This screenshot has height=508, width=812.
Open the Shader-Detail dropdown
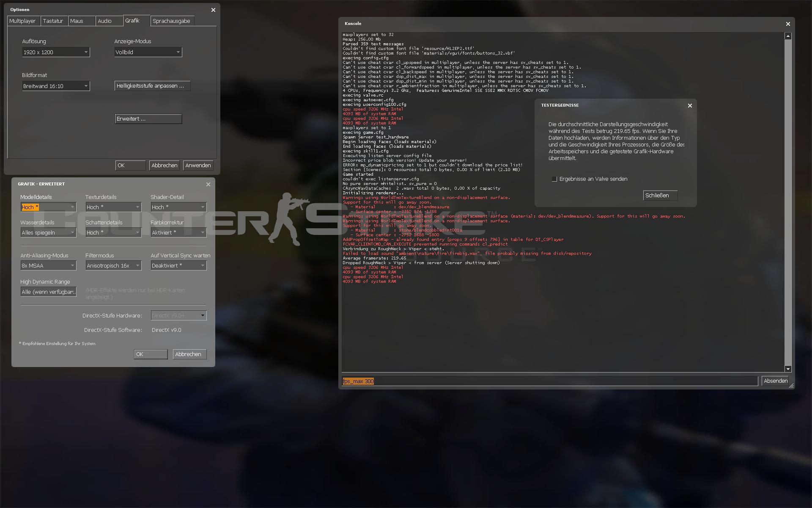178,207
